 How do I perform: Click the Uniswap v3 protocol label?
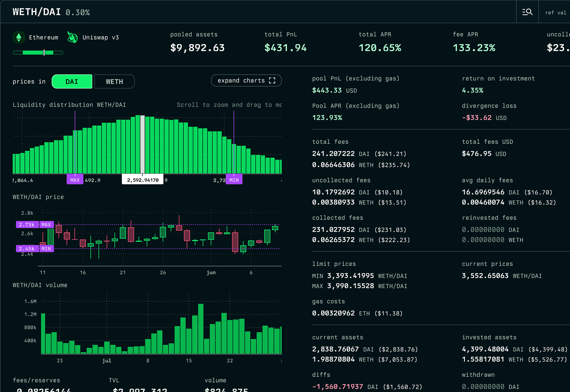[100, 37]
